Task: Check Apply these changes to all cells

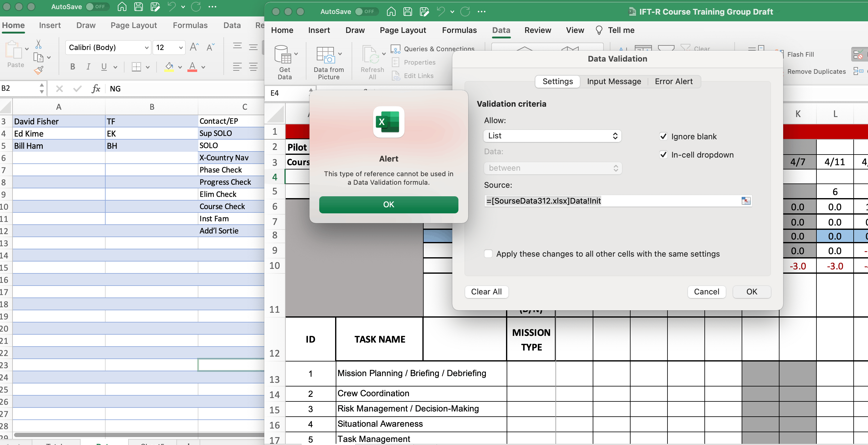Action: [x=488, y=254]
